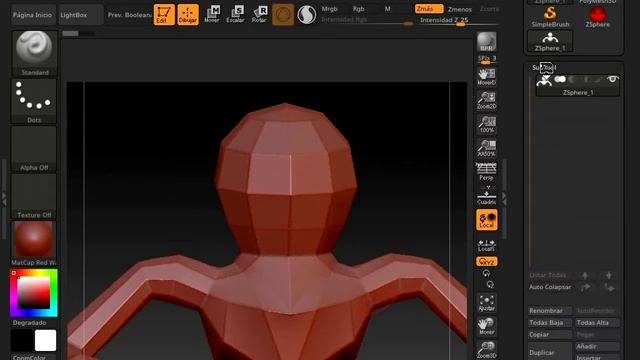Toggle the M material mode button

[x=387, y=9]
